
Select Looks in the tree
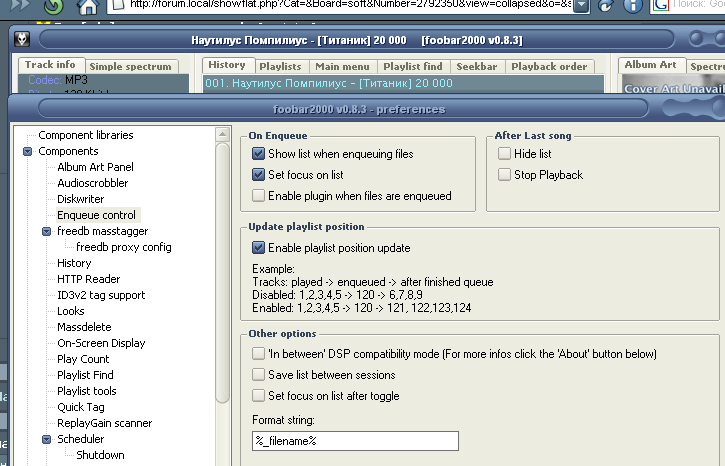[x=70, y=311]
